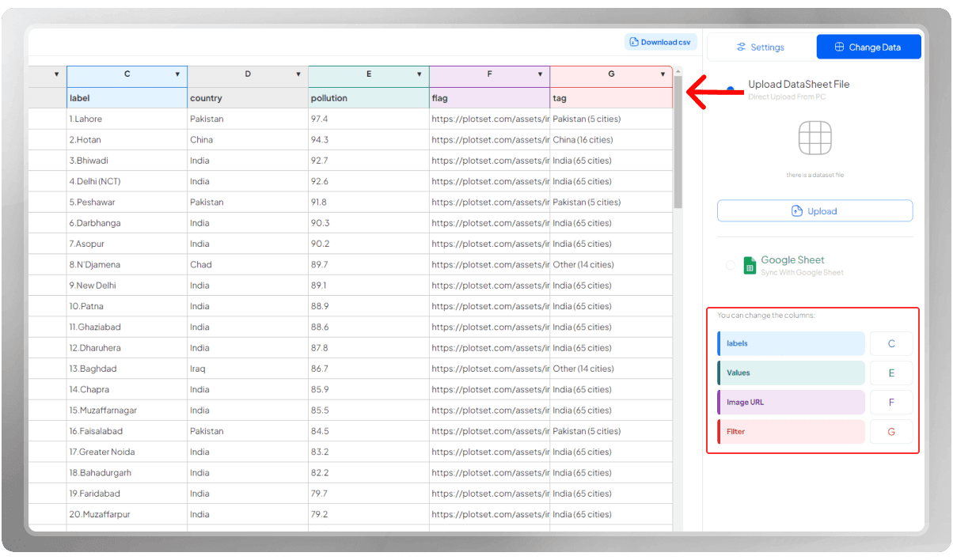Click the Upload button
The width and height of the screenshot is (953, 560).
coord(814,211)
